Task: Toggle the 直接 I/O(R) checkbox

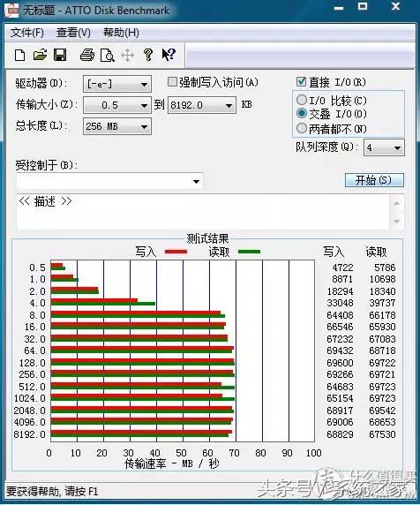Action: (x=301, y=81)
